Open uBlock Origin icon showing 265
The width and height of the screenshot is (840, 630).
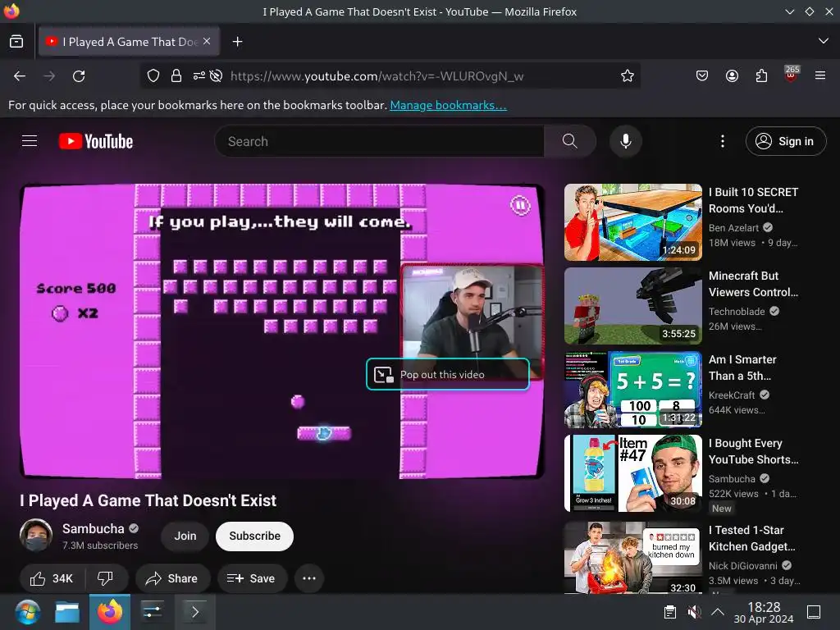click(792, 75)
